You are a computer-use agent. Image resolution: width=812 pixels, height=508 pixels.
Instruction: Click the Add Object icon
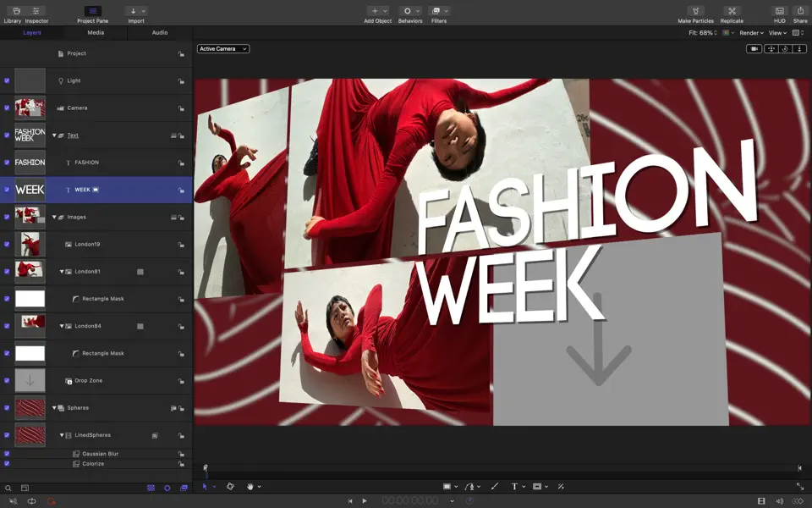(376, 12)
